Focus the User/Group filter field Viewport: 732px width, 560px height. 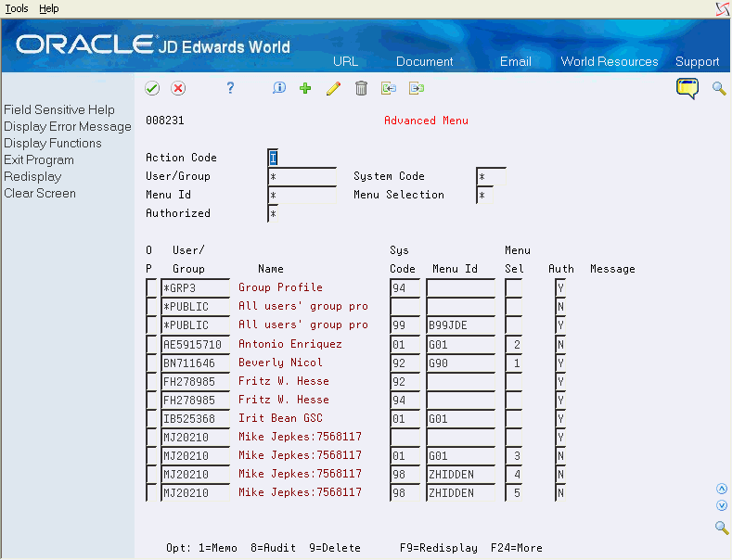point(302,177)
